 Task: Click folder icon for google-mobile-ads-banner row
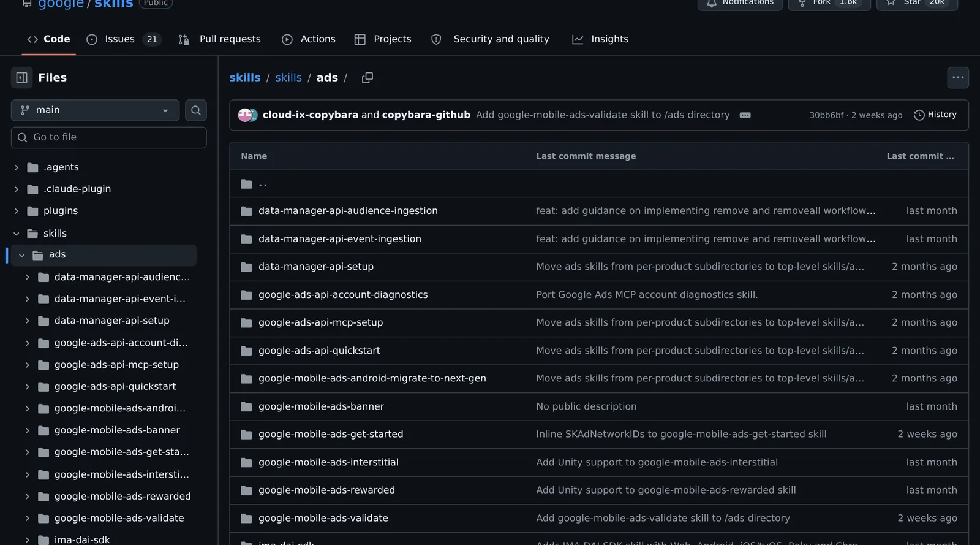(246, 406)
